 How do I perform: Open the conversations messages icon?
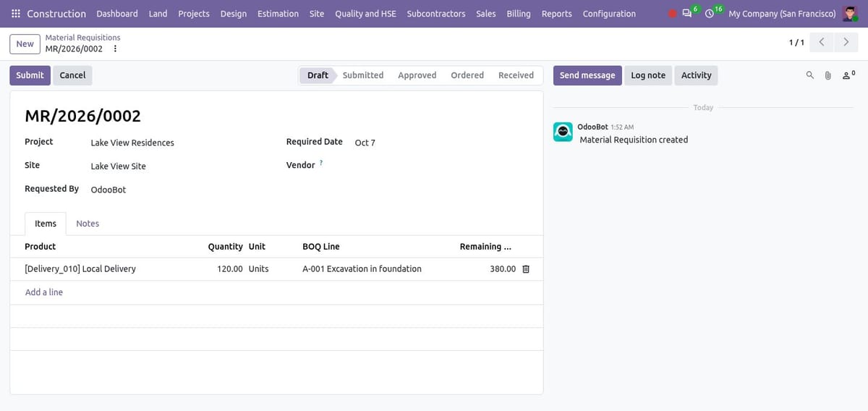(687, 14)
